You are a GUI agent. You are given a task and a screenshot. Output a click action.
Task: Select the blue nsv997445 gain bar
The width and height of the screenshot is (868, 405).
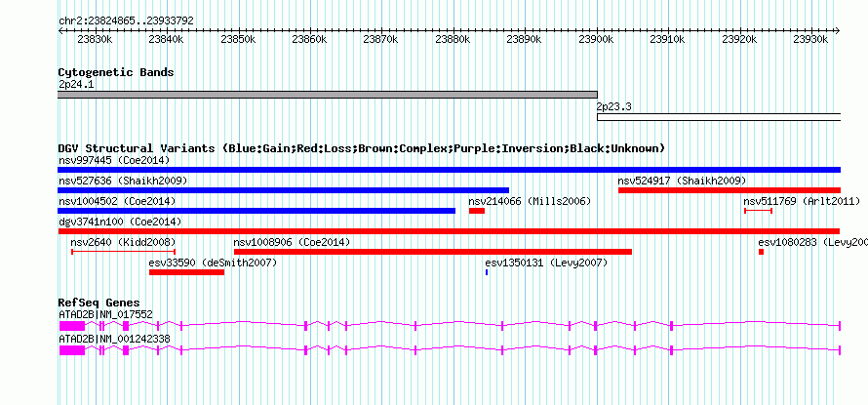[450, 170]
